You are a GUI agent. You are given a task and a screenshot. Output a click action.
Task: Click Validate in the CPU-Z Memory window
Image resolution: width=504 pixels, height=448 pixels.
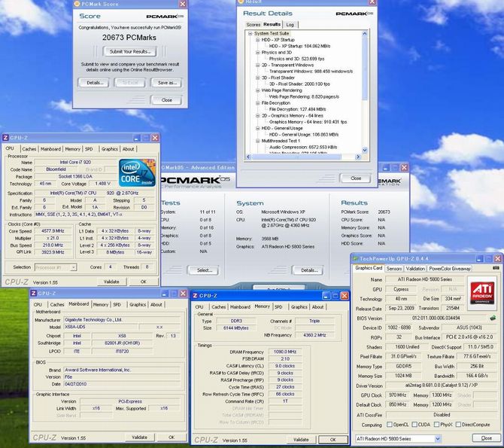tap(301, 439)
